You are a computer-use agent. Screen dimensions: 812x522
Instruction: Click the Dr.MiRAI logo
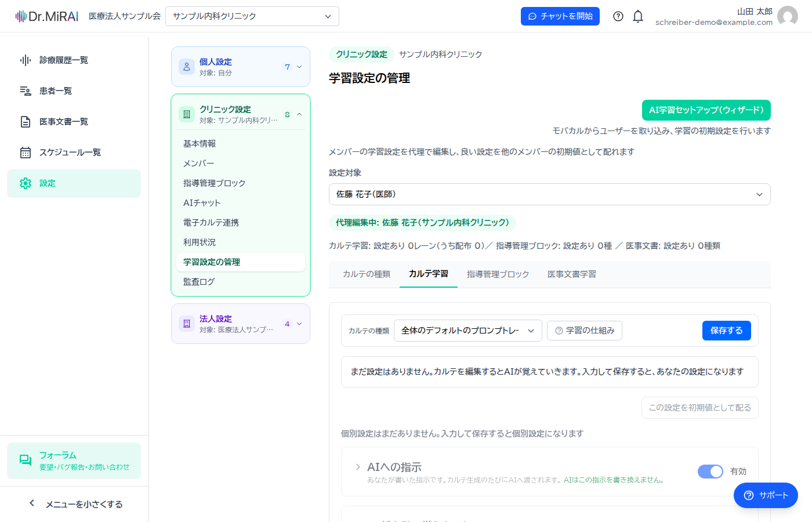point(47,16)
